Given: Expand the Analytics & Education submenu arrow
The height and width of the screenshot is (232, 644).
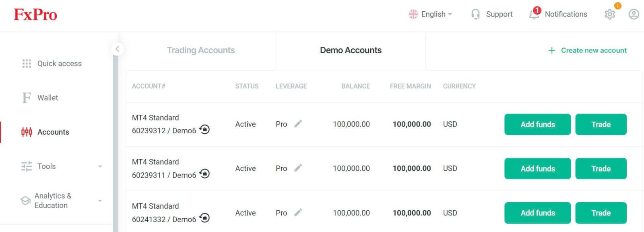Looking at the screenshot, I should [x=100, y=201].
